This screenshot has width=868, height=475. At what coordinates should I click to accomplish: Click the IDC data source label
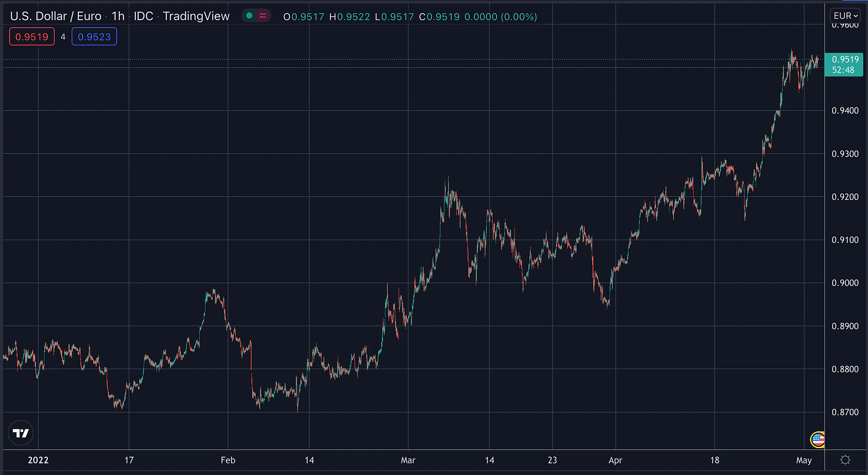pyautogui.click(x=143, y=16)
